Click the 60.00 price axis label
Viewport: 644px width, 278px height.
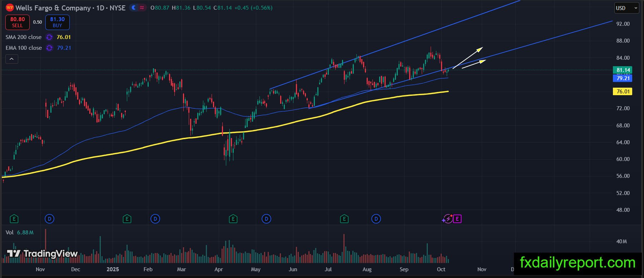(623, 159)
